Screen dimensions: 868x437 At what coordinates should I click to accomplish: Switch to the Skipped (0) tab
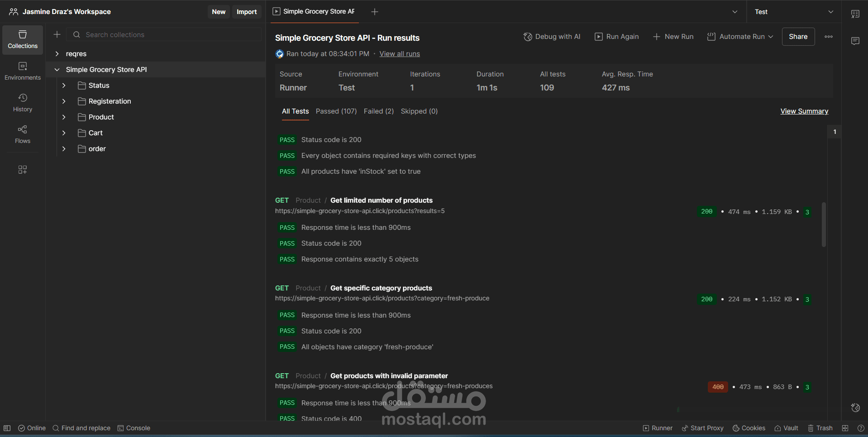click(419, 111)
